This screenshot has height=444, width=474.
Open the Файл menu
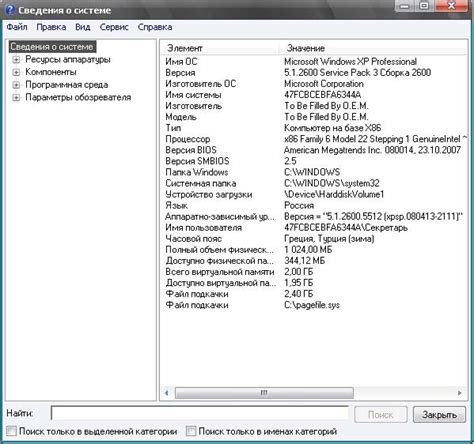pyautogui.click(x=17, y=27)
